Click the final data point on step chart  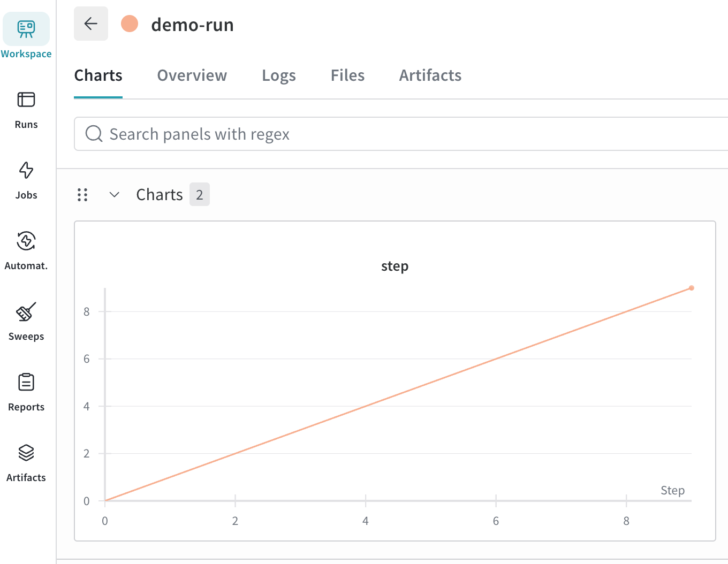[692, 288]
